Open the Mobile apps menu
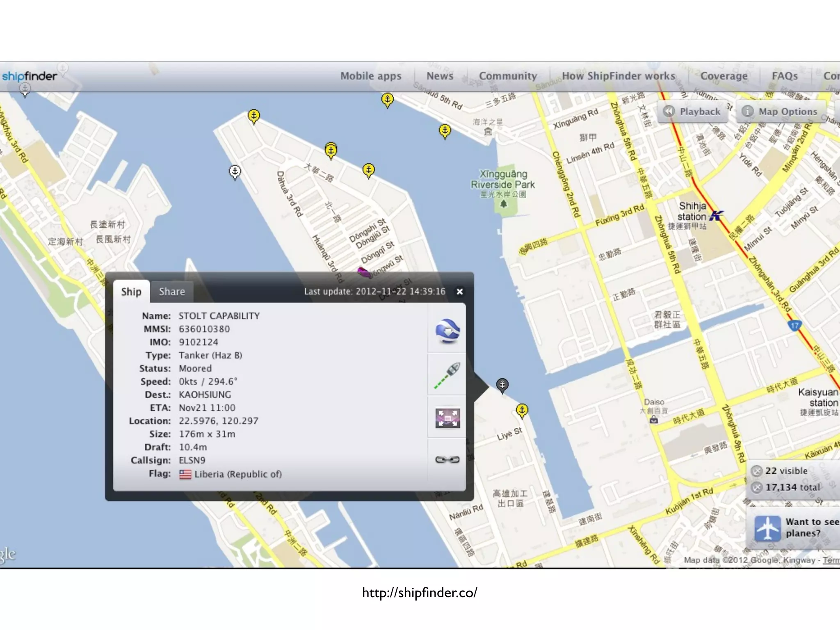Image resolution: width=840 pixels, height=630 pixels. coord(371,76)
